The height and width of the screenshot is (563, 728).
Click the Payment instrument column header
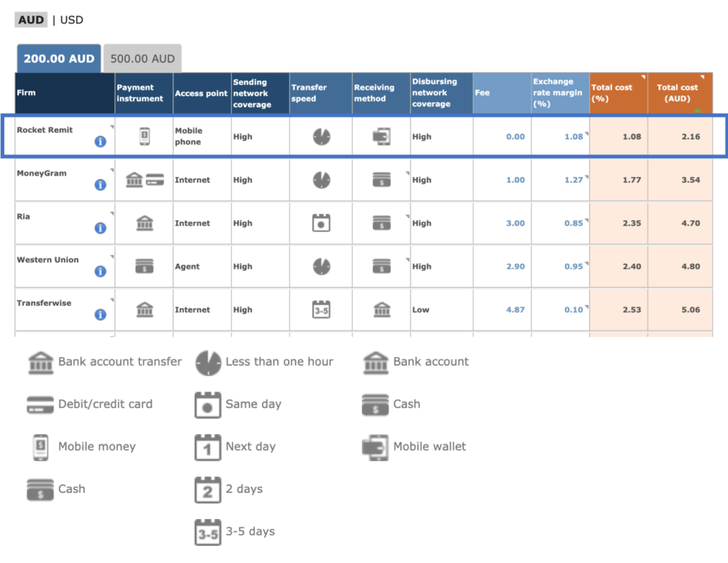[x=144, y=93]
